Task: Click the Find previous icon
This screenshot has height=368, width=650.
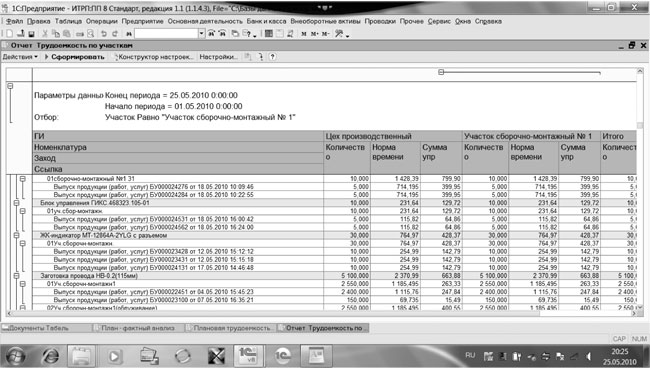Action: [223, 34]
